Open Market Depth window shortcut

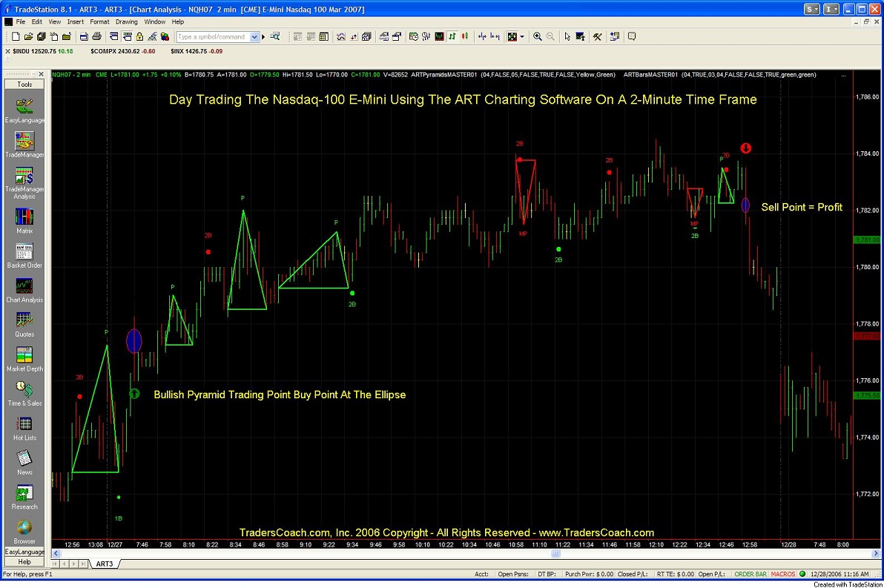point(24,359)
